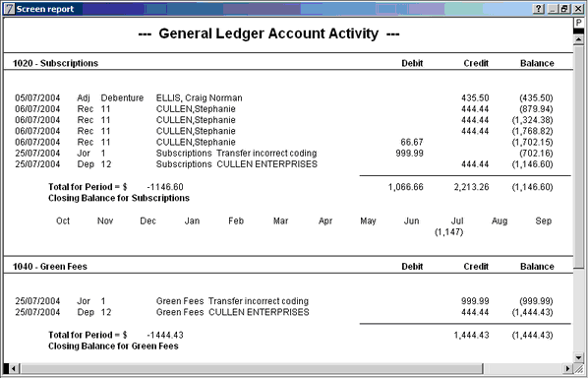Click Debit column header in Green Fees section
Viewport: 588px width, 378px height.
pyautogui.click(x=412, y=267)
